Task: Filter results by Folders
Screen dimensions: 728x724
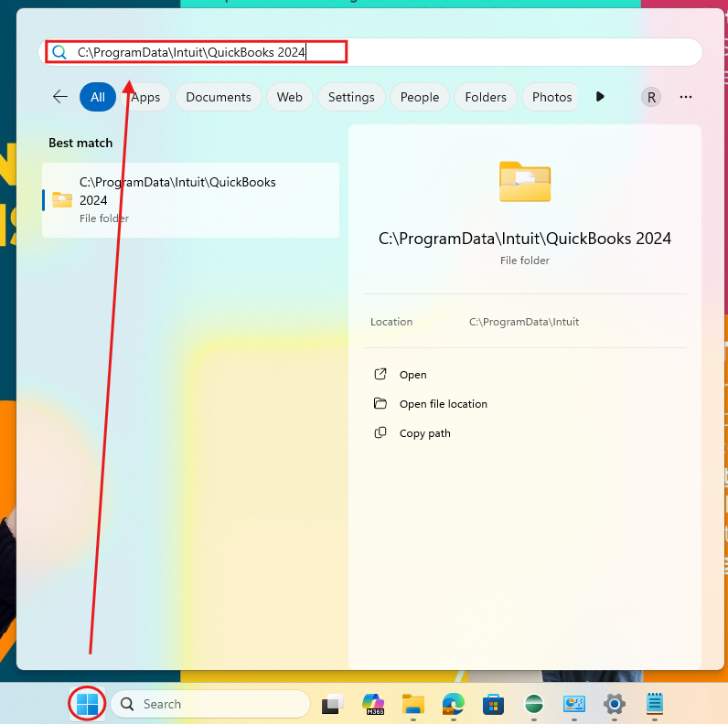Action: [x=485, y=97]
